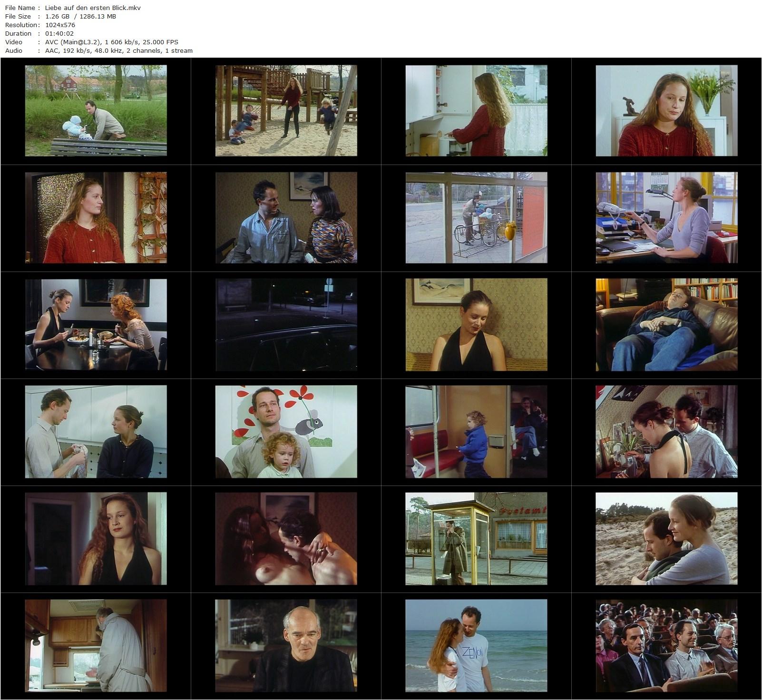
Task: Select the beach thumbnail with ZENON shirt
Action: point(476,646)
